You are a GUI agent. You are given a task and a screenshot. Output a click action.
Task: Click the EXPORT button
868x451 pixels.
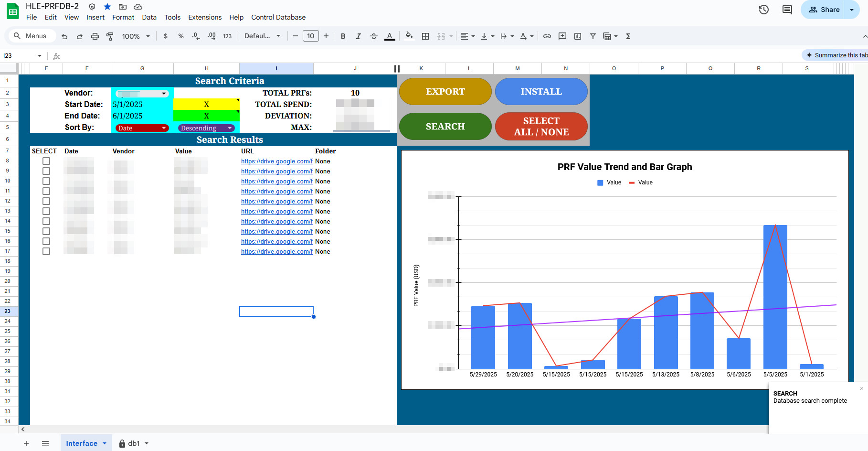coord(445,91)
